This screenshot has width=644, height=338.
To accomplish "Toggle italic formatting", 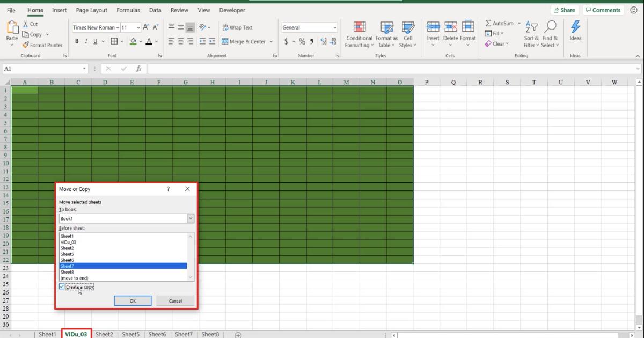I will [86, 41].
